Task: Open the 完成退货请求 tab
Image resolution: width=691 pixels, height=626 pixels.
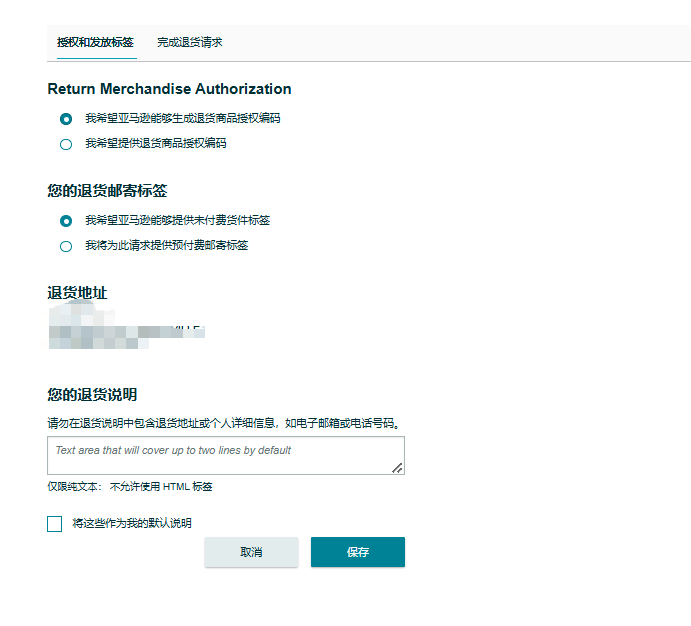Action: (189, 42)
